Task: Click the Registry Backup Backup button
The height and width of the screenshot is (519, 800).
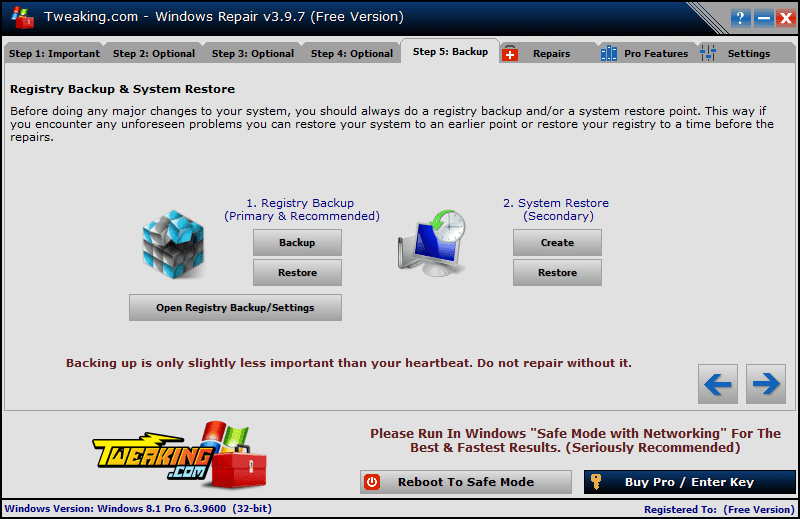Action: click(297, 242)
